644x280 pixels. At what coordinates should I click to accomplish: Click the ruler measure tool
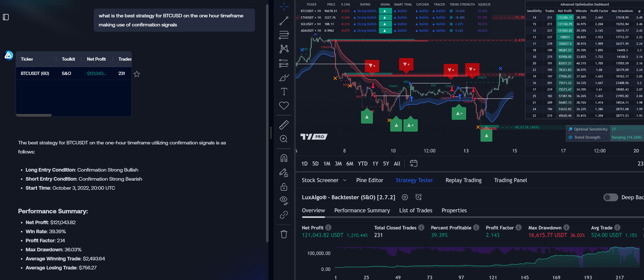(284, 125)
